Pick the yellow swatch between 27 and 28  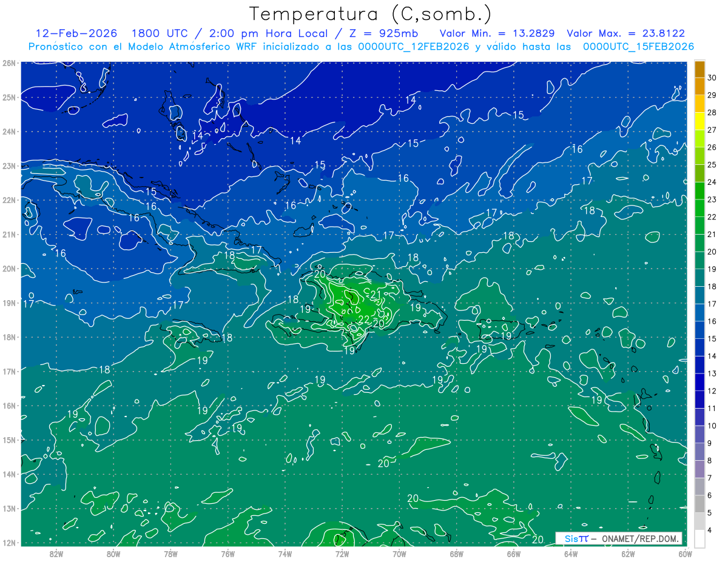coord(699,121)
